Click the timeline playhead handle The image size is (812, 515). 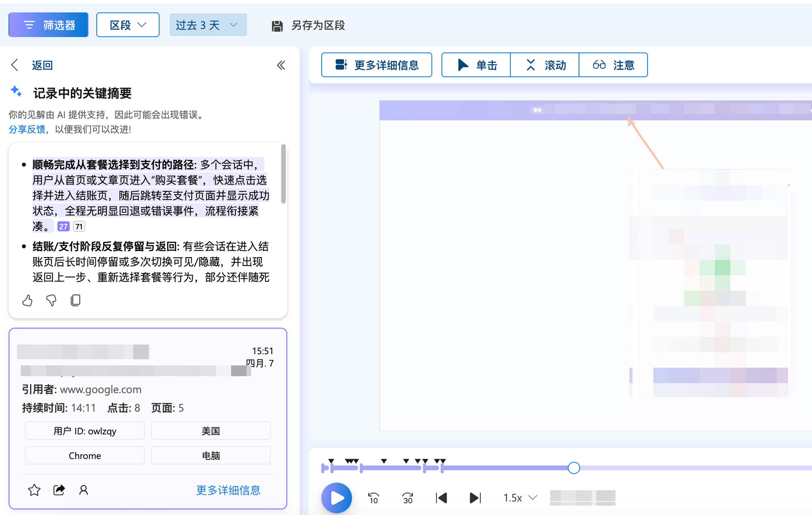(x=574, y=468)
